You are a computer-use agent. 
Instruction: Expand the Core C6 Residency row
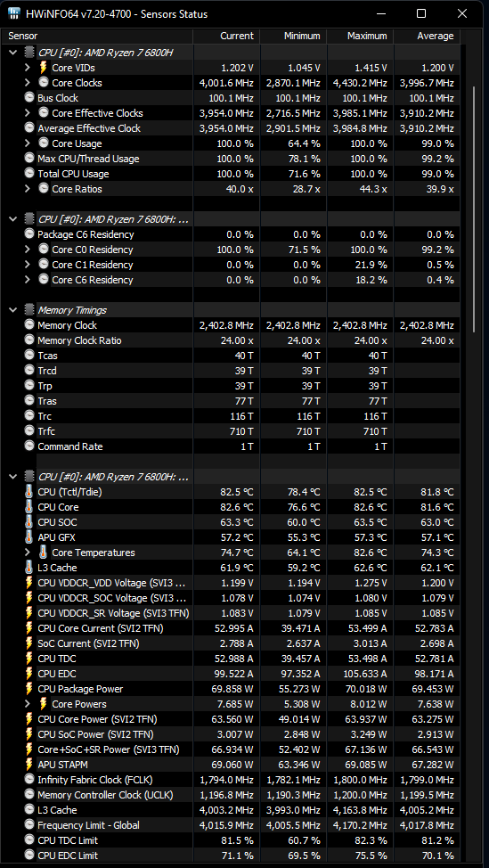[x=28, y=280]
